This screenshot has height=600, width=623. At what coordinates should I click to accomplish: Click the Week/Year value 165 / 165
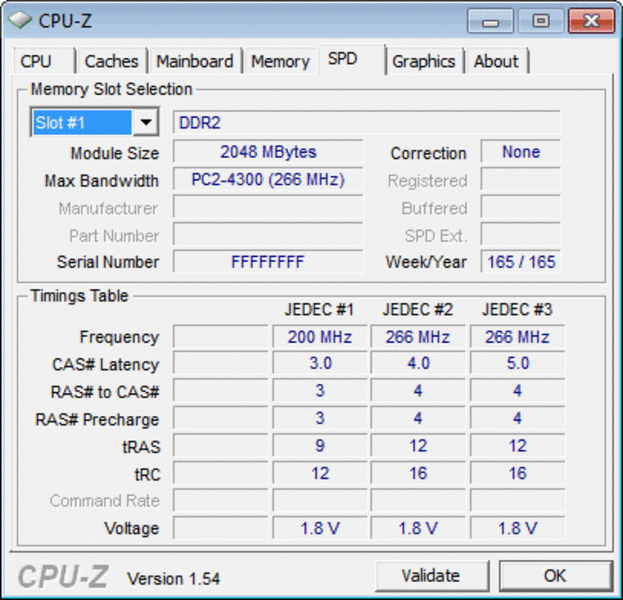[521, 262]
